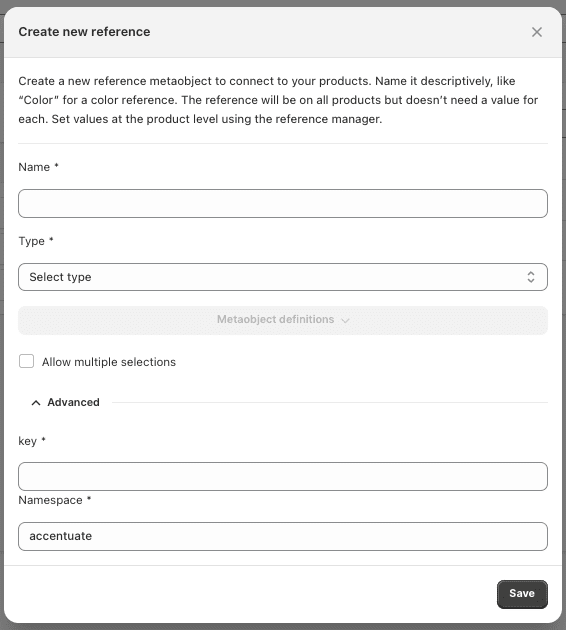Expand the Metaobject definitions dropdown

point(283,320)
